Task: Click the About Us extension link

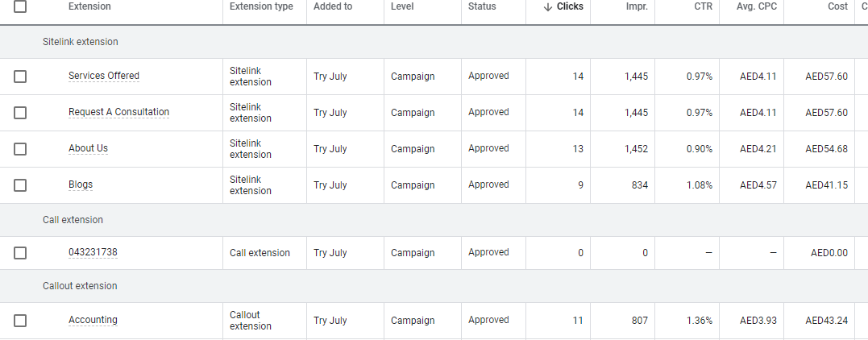Action: 88,148
